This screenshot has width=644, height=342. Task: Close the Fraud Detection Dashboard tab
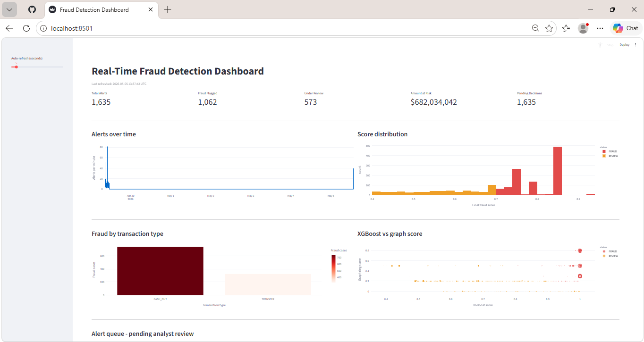point(152,9)
